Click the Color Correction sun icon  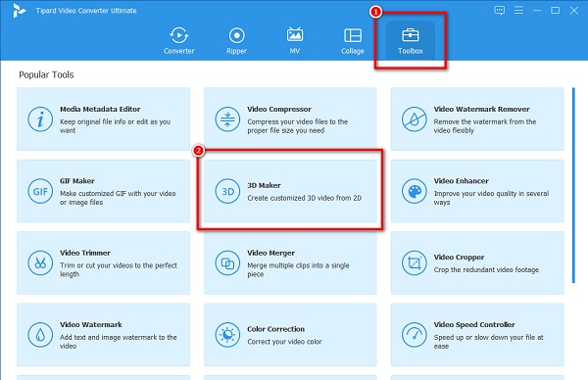(227, 335)
